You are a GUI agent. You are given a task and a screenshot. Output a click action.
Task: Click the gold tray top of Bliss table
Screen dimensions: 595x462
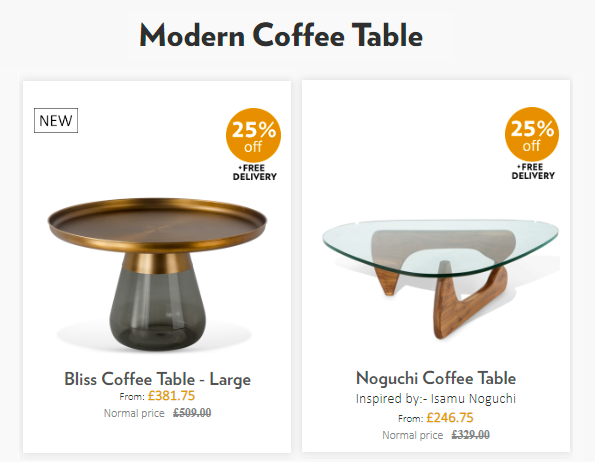[157, 225]
